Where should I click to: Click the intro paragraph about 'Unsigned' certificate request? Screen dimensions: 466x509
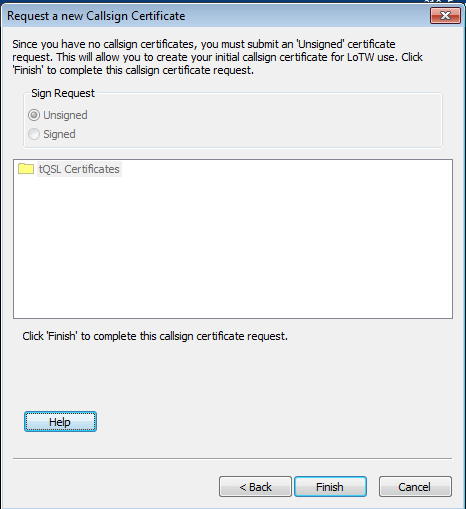pos(217,57)
